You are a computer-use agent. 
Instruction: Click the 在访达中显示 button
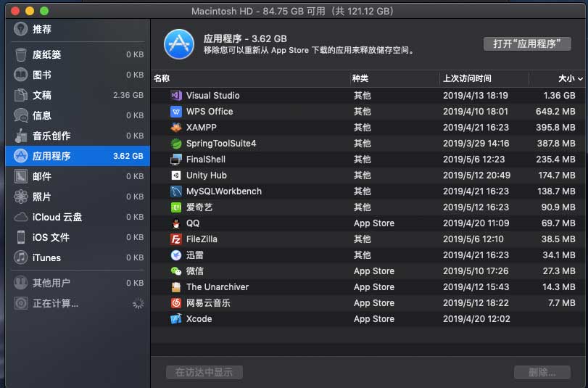[x=204, y=372]
